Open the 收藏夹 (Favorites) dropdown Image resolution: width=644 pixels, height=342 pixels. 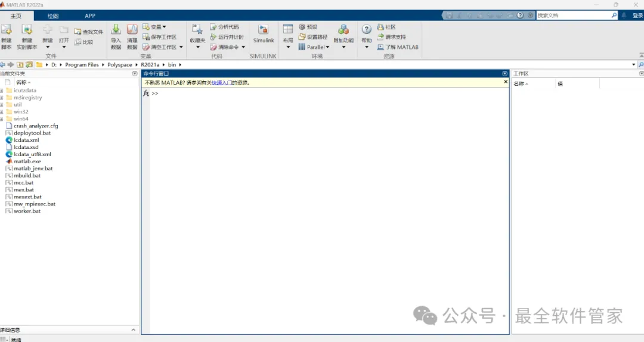(x=197, y=47)
